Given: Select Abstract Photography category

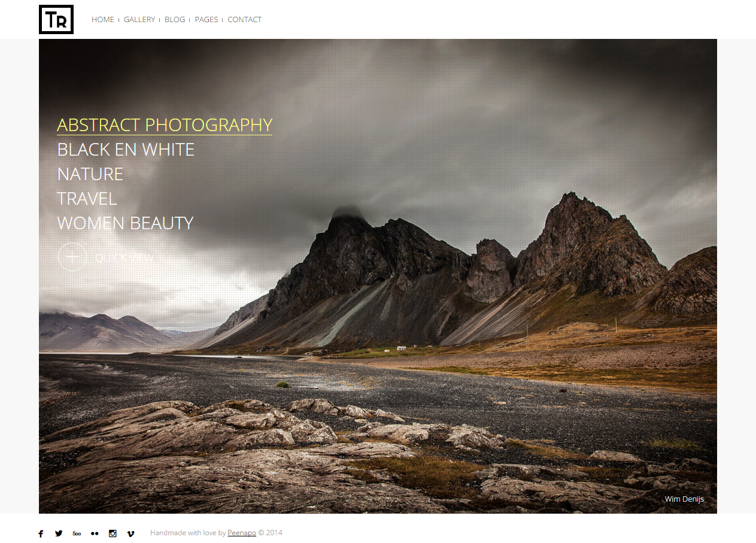Looking at the screenshot, I should 165,125.
